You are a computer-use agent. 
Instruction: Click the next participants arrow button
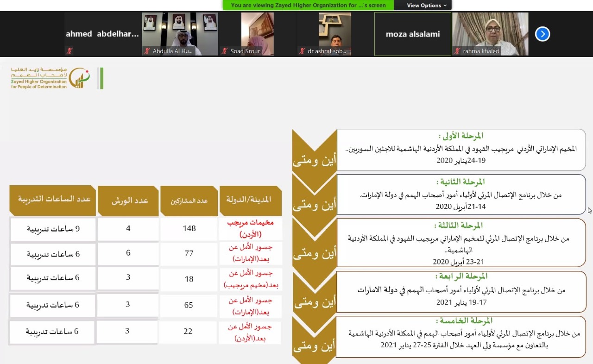pos(543,34)
